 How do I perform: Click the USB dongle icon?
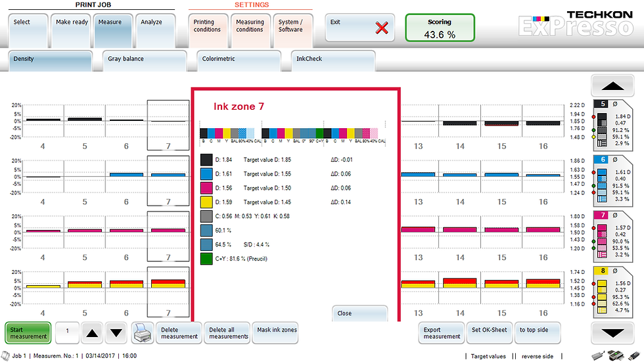tap(633, 355)
